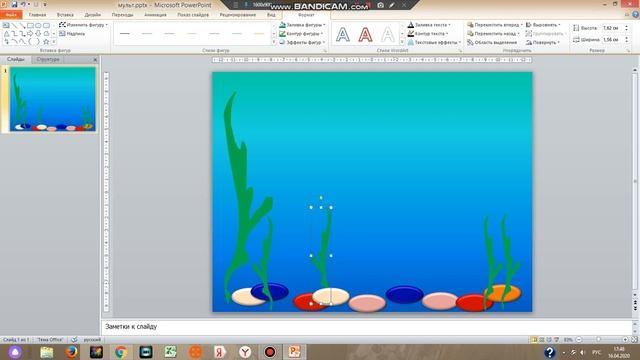Screen dimensions: 640x360
Task: Open Заливка фигуры dropdown
Action: coord(302,25)
